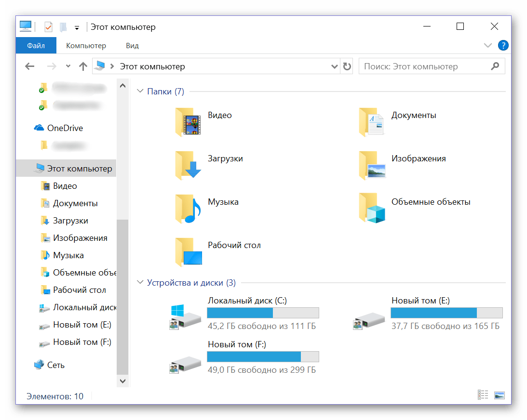Image resolution: width=527 pixels, height=420 pixels.
Task: Click the Back navigation button
Action: coord(30,66)
